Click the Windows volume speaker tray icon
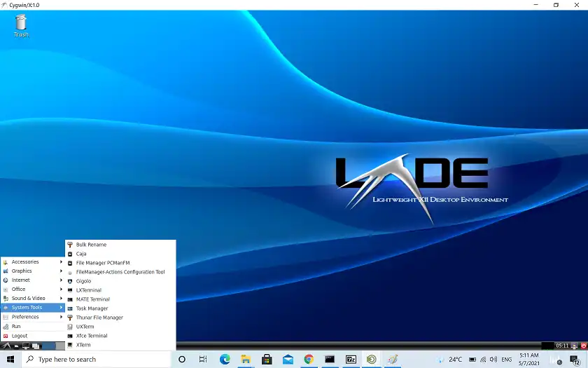The width and height of the screenshot is (588, 368). pos(493,360)
